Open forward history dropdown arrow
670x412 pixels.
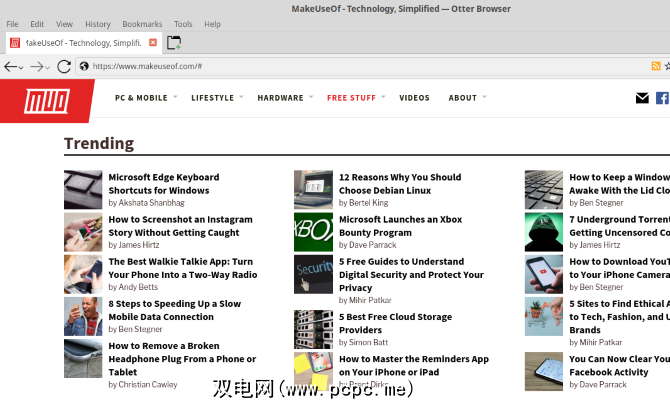coord(47,68)
